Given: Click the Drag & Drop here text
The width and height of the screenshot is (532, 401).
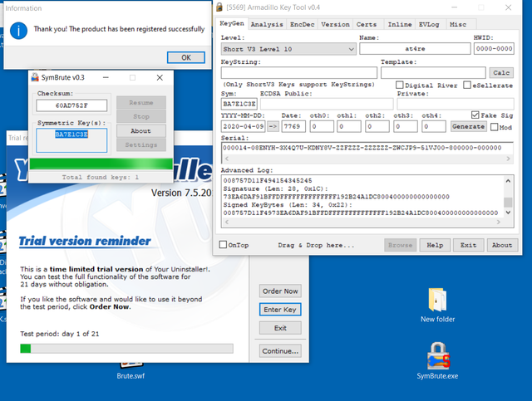Looking at the screenshot, I should 316,245.
